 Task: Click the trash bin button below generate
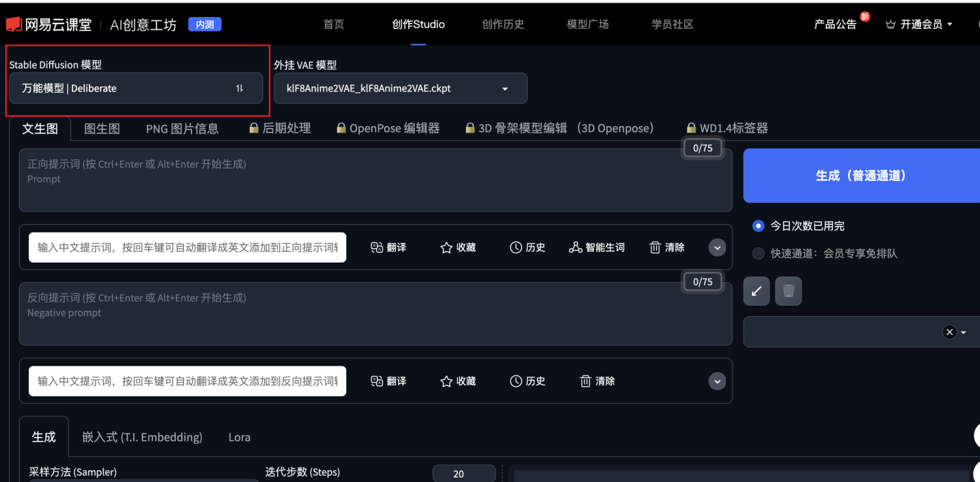coord(789,291)
